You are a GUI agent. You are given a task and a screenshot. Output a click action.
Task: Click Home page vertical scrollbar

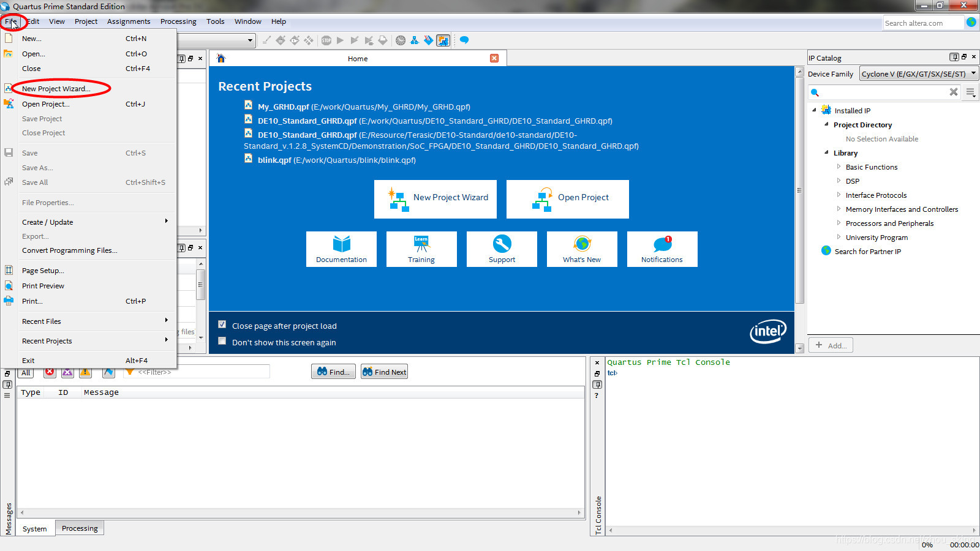click(x=799, y=190)
